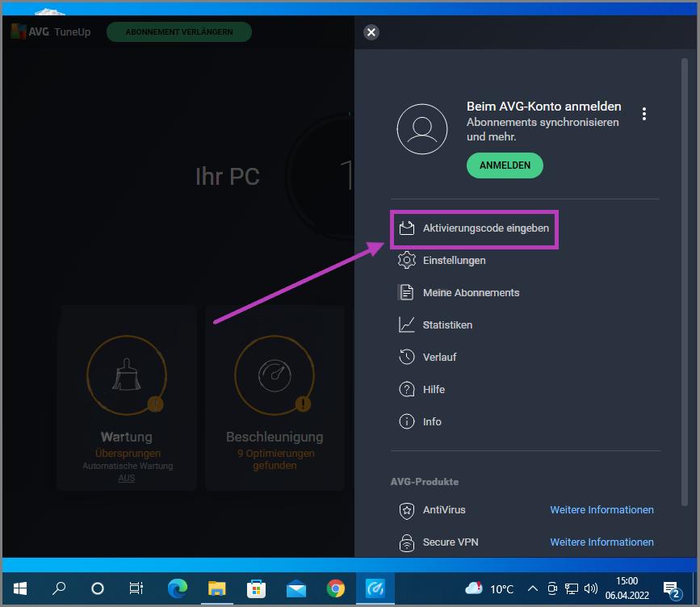Open Weitere Informationen link for AntiVirus
This screenshot has width=700, height=607.
(601, 509)
